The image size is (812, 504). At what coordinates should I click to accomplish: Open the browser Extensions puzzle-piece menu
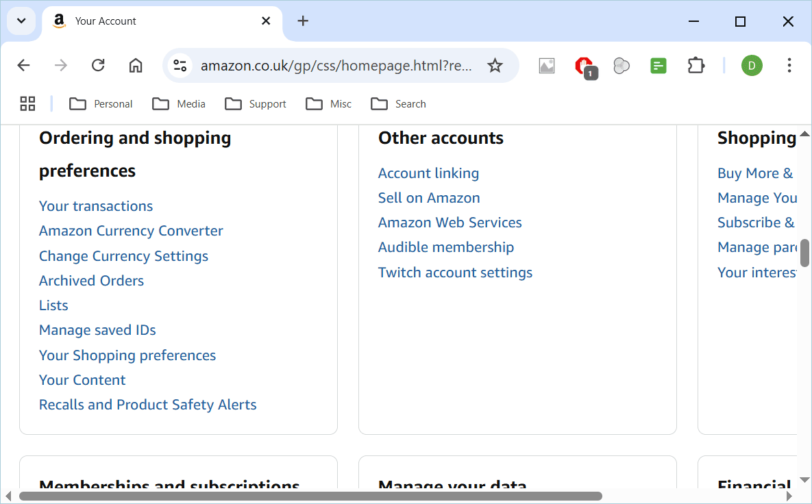tap(696, 65)
